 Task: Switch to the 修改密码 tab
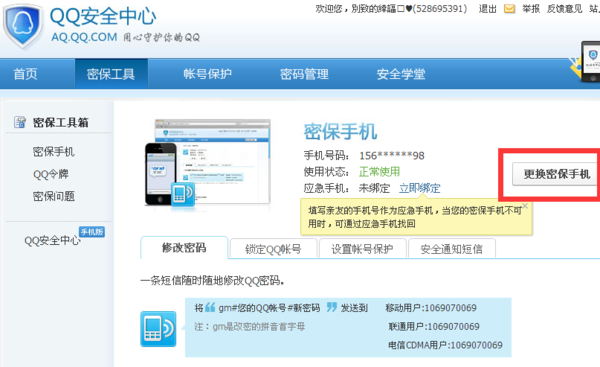click(184, 248)
